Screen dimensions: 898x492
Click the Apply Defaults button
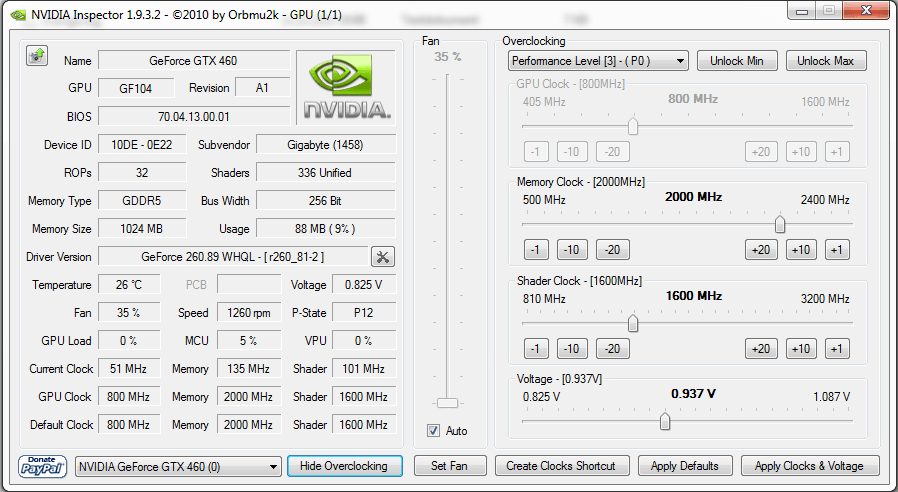click(x=685, y=466)
